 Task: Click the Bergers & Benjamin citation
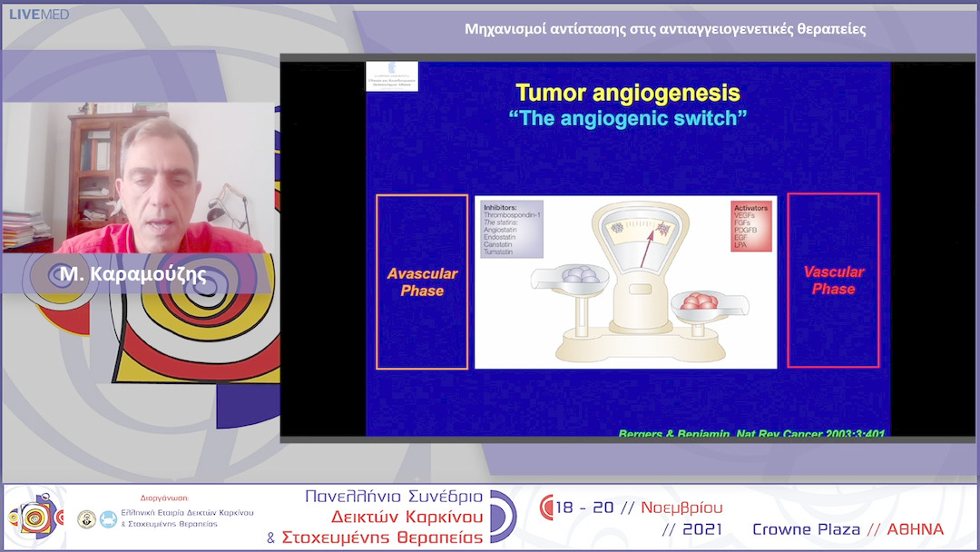point(751,432)
